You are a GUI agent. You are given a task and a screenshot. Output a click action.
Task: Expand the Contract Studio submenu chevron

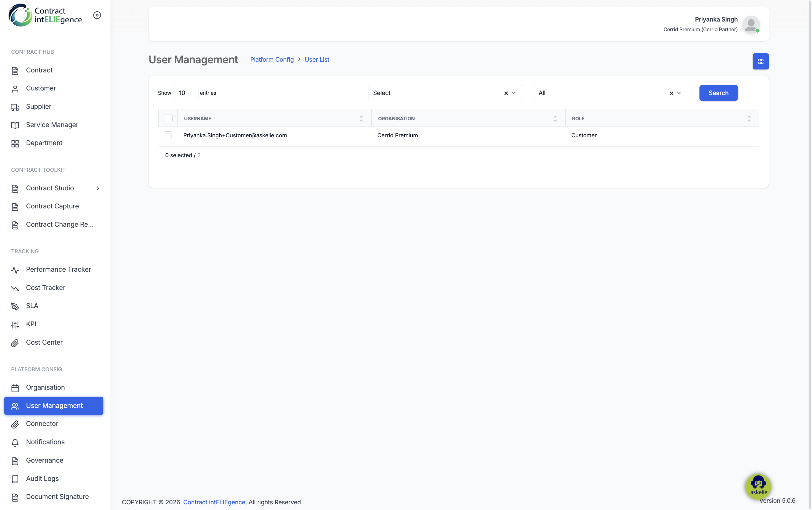pos(98,188)
